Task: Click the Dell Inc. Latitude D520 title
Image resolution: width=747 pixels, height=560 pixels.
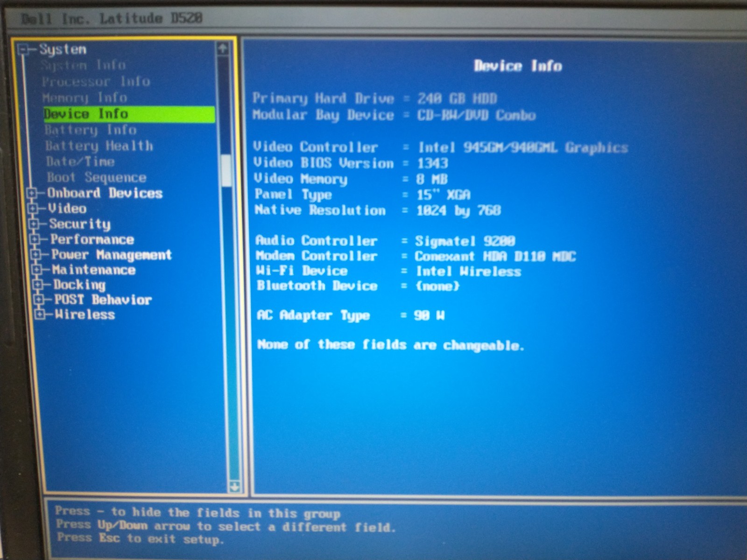Action: [112, 19]
